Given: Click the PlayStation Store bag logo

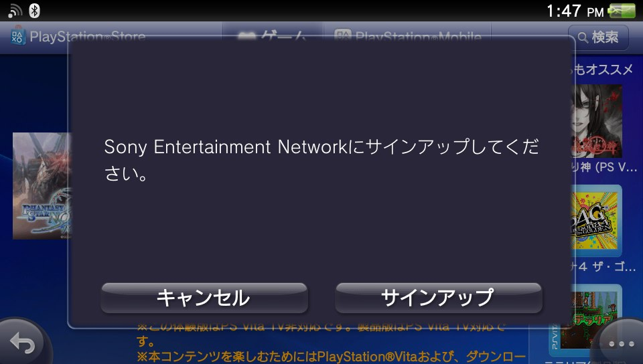Looking at the screenshot, I should point(18,37).
